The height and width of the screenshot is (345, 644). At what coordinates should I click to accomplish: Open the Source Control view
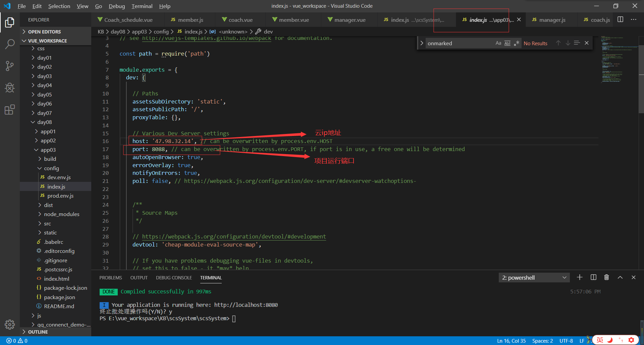[10, 66]
